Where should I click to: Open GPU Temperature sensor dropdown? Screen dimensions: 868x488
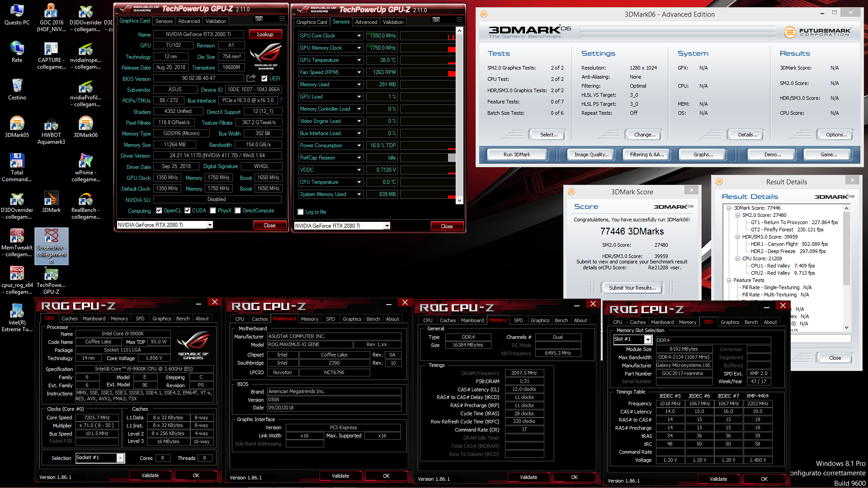click(x=359, y=60)
